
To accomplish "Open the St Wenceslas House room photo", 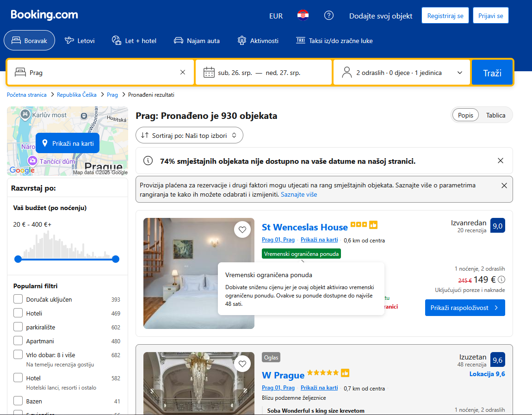I will coord(198,273).
